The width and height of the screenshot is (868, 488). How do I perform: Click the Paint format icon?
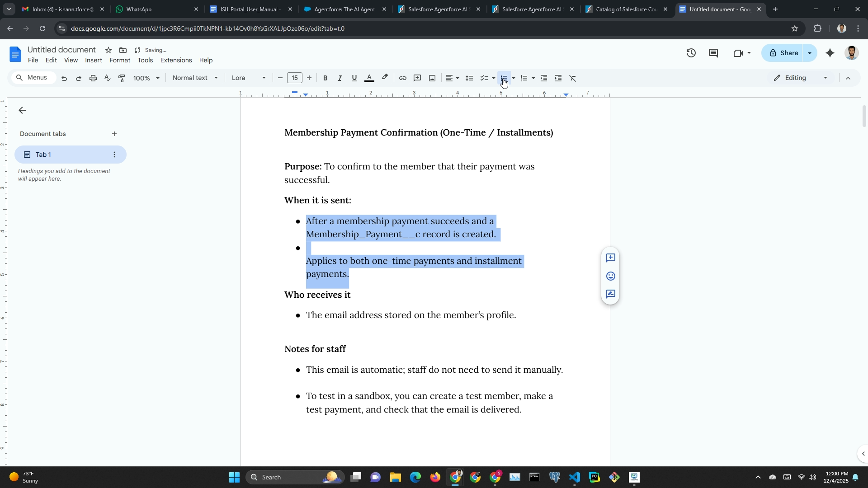click(122, 78)
